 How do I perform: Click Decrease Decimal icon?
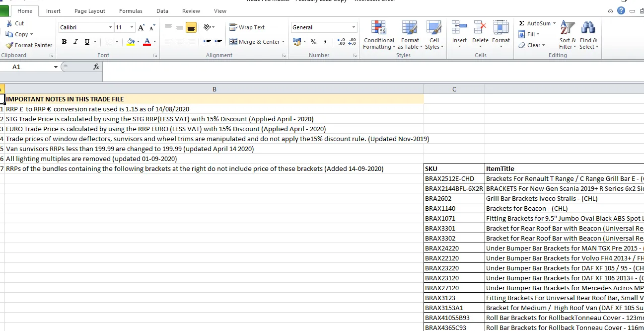coord(353,42)
